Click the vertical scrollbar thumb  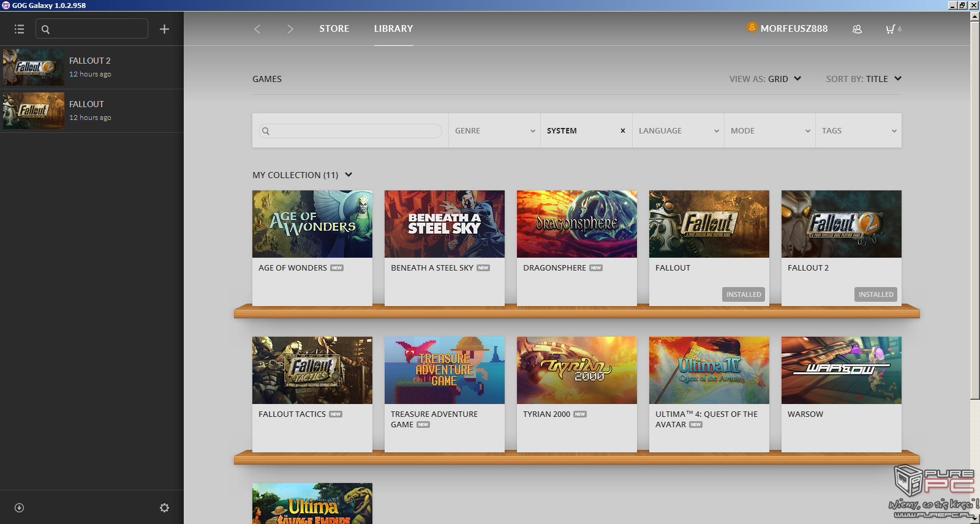pyautogui.click(x=974, y=210)
